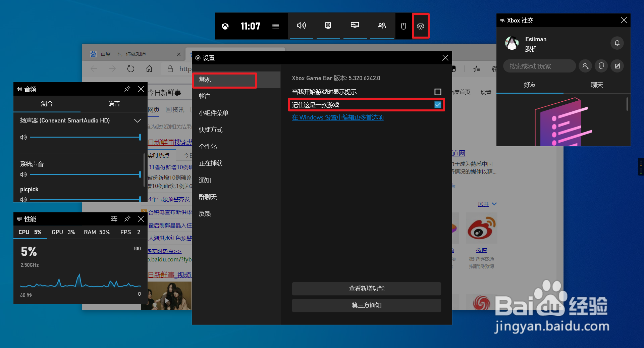This screenshot has width=644, height=348.
Task: Mute the 系统声音 volume icon
Action: click(x=23, y=174)
